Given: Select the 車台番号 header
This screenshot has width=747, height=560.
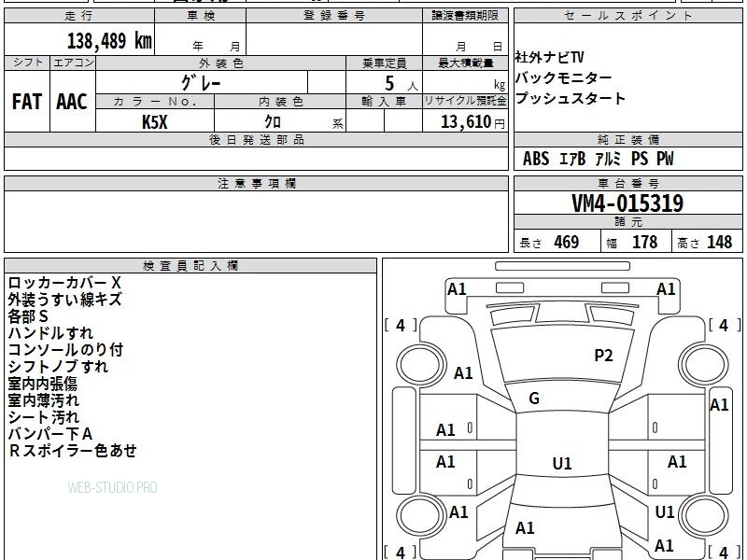Looking at the screenshot, I should click(x=627, y=183).
